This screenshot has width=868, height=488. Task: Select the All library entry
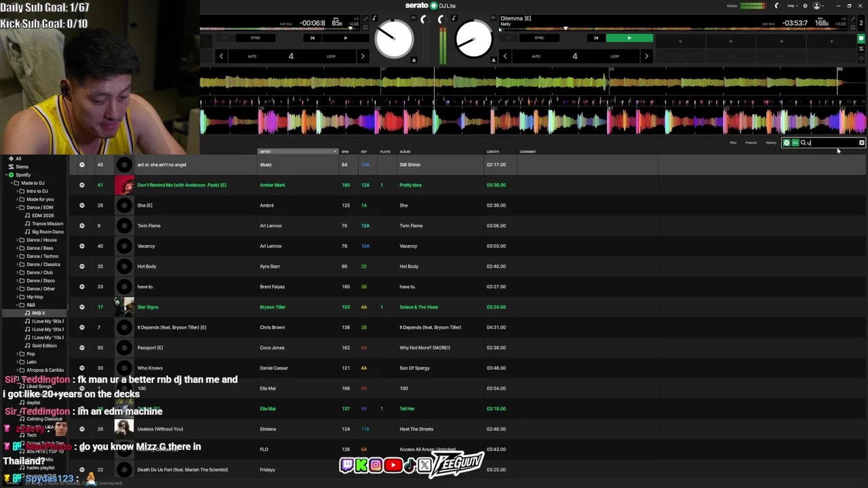click(x=18, y=159)
